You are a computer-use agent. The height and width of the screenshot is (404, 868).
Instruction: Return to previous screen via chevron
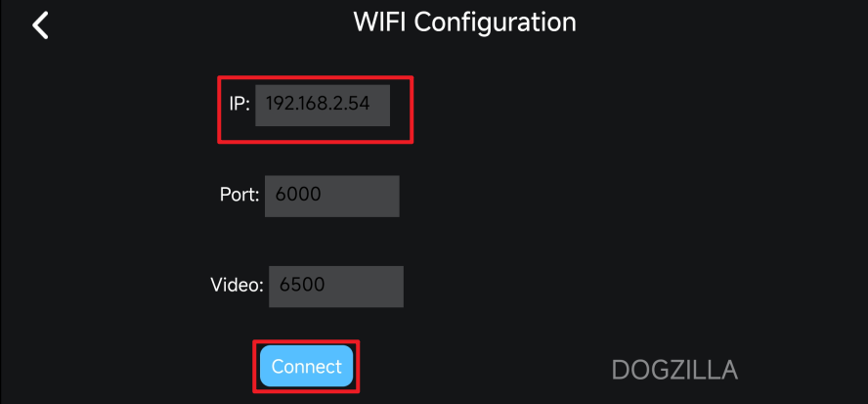point(40,25)
